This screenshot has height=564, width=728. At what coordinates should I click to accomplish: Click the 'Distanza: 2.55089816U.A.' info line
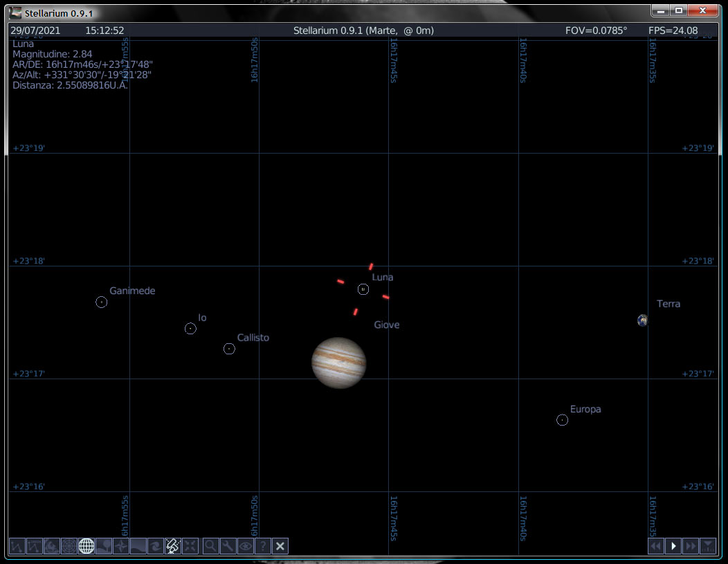coord(70,85)
